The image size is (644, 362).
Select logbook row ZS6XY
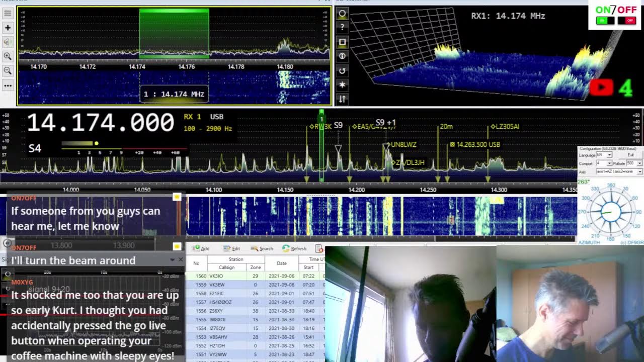tap(255, 311)
